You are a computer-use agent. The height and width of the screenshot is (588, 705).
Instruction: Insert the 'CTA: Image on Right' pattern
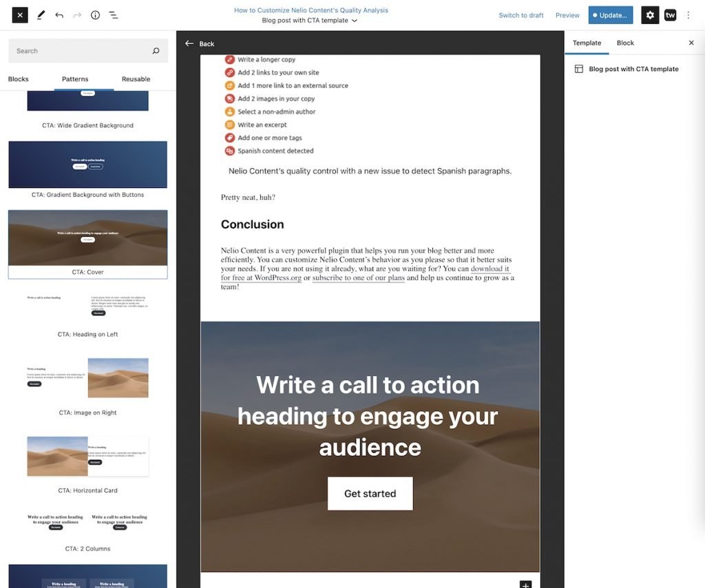[87, 386]
